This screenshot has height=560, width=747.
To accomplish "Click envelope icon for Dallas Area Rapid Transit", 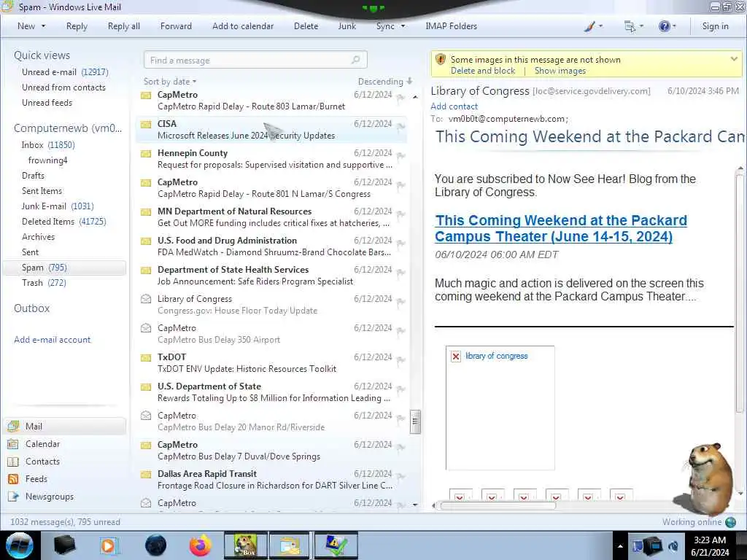I will (x=146, y=474).
